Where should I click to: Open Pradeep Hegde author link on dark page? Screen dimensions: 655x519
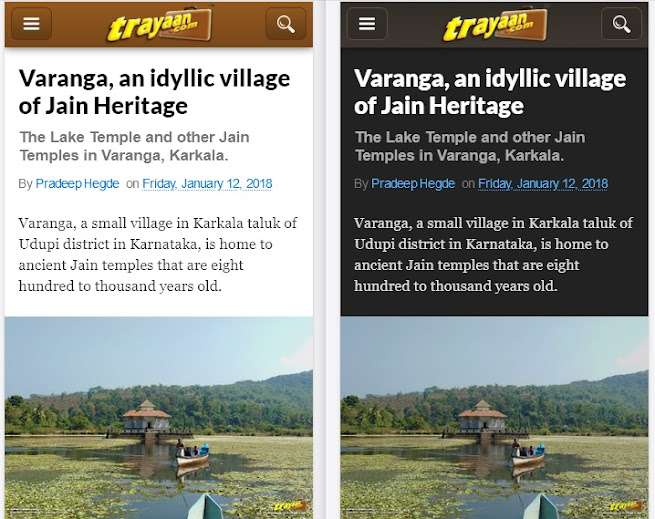pos(413,183)
